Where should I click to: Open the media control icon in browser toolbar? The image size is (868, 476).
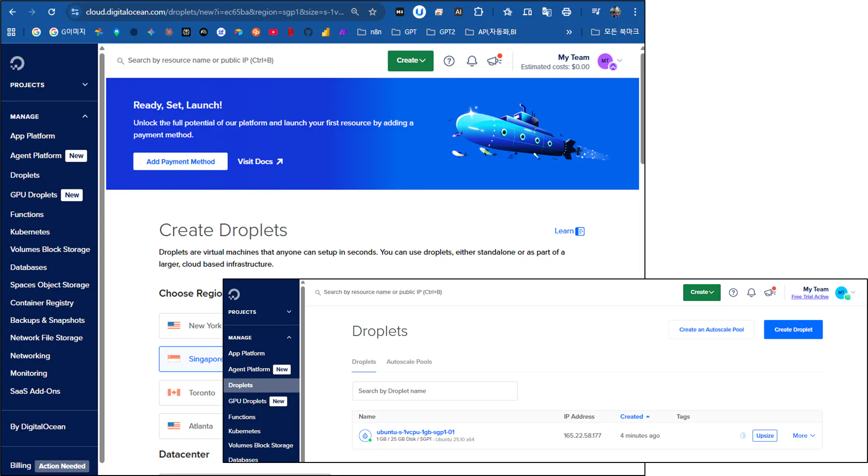tap(596, 12)
